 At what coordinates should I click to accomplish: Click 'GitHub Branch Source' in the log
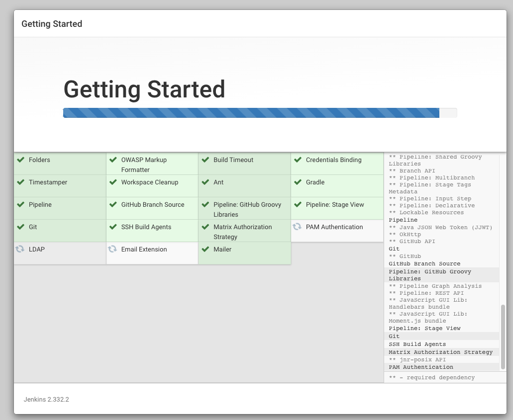pos(424,264)
